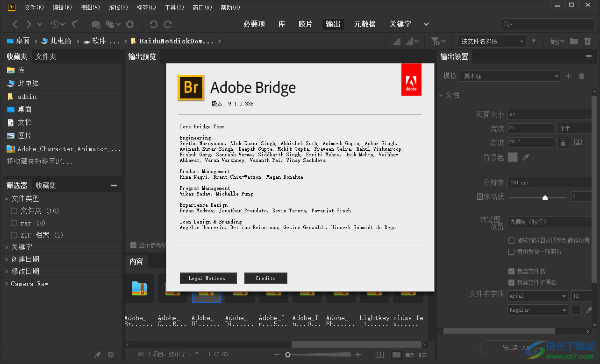The width and height of the screenshot is (600, 364).
Task: Click the thumbnail quality icon
Action: coord(397,41)
